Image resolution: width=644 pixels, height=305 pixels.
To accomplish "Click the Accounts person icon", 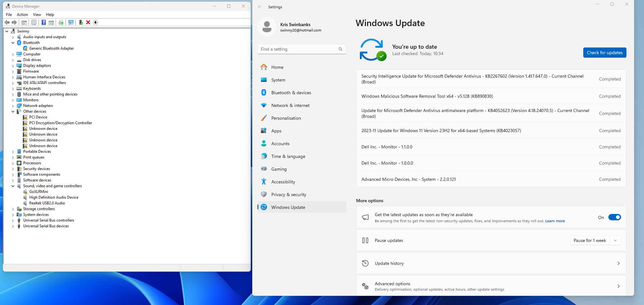I will tap(264, 144).
